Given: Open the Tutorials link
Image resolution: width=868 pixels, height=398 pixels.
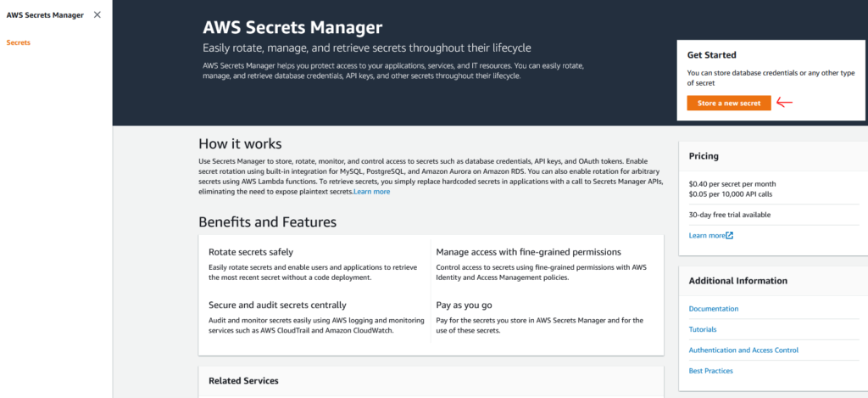Looking at the screenshot, I should tap(703, 329).
